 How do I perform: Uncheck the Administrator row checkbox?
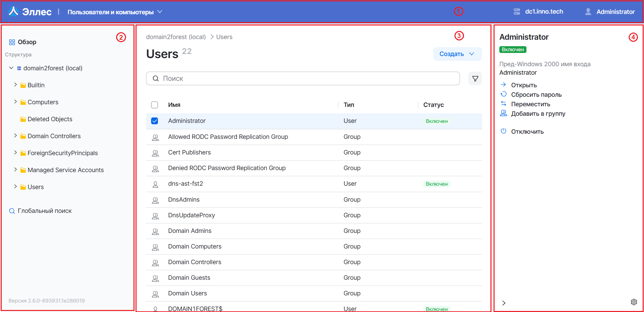[x=155, y=121]
